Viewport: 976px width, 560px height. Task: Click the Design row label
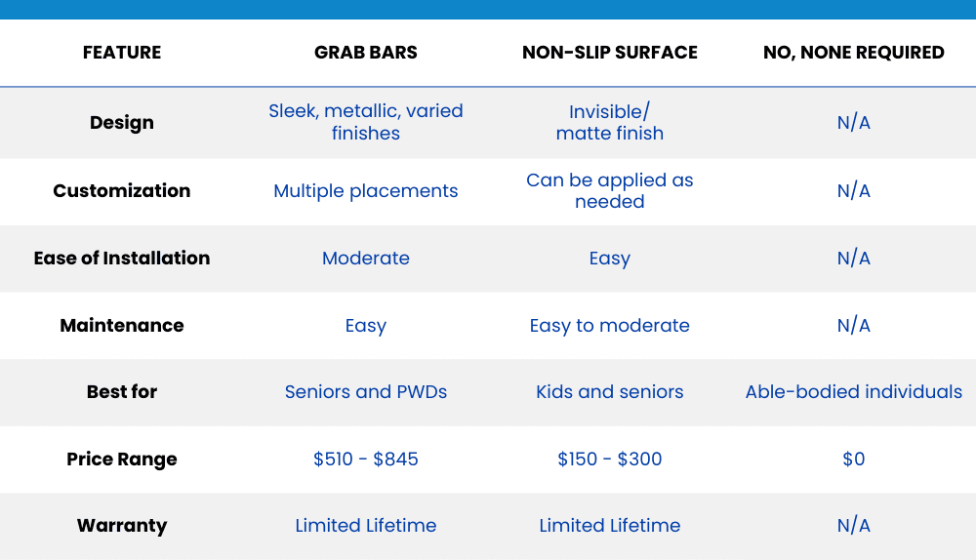[x=122, y=123]
